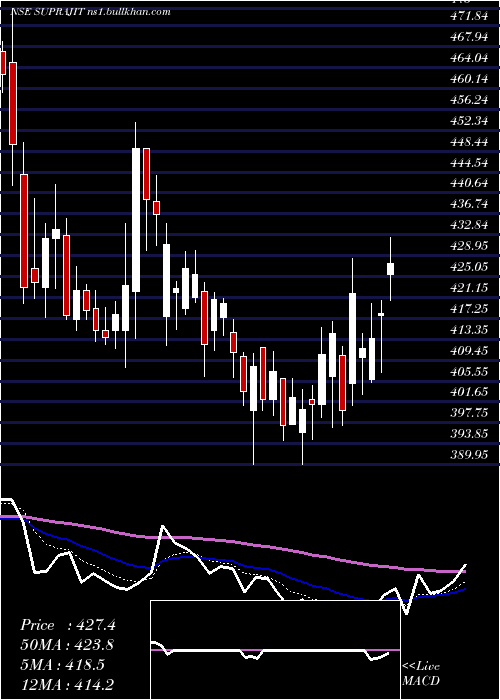The width and height of the screenshot is (500, 700).
Task: Click the 397.75 price axis label
Action: (469, 413)
